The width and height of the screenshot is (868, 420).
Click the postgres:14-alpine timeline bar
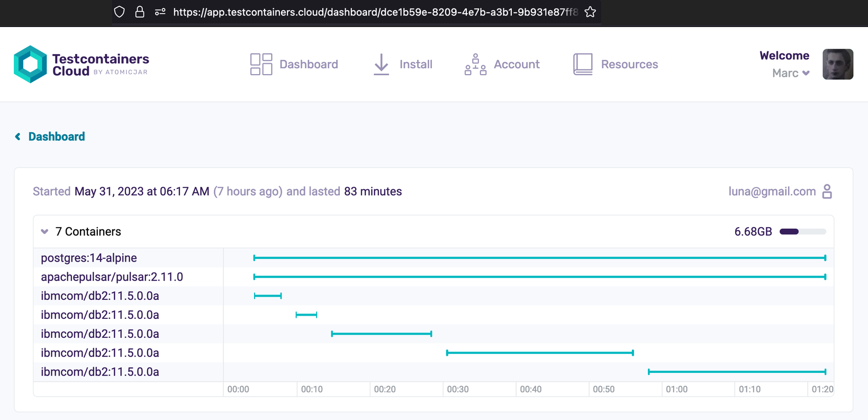(x=540, y=258)
